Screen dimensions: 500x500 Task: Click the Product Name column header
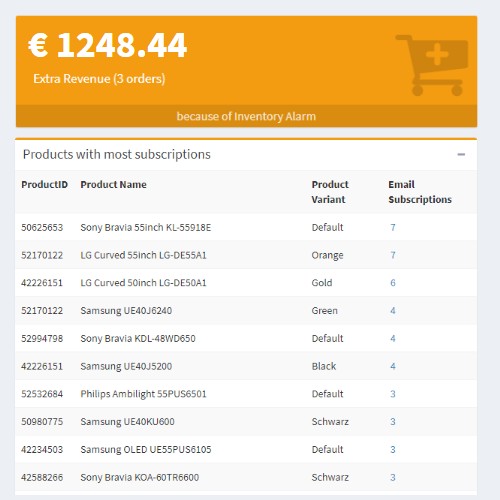(113, 184)
